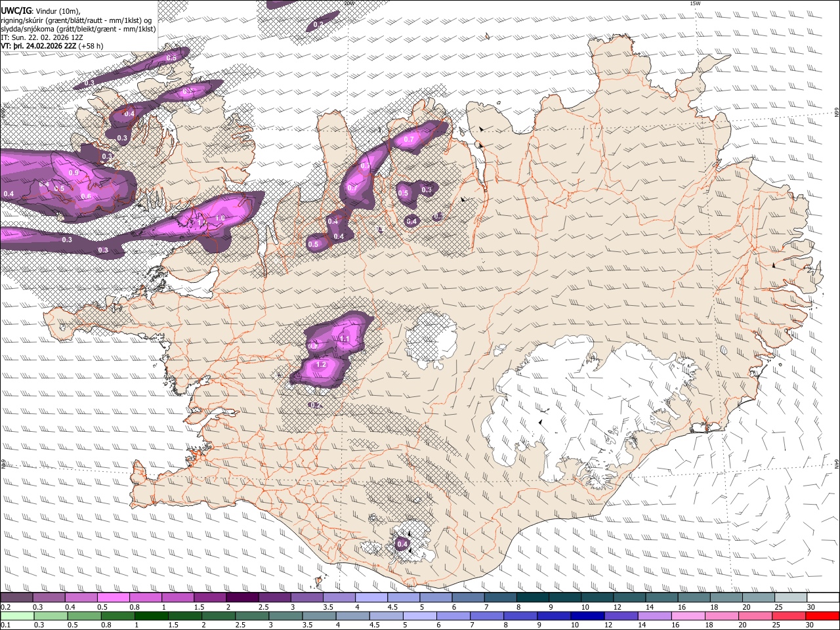Click the 0.6 snowfall value on the map
Image resolution: width=840 pixels, height=630 pixels.
click(x=86, y=196)
